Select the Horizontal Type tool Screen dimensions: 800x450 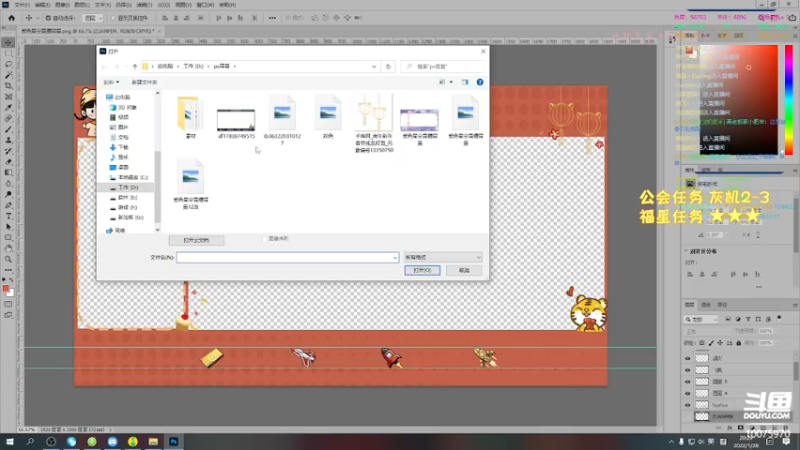[8, 216]
